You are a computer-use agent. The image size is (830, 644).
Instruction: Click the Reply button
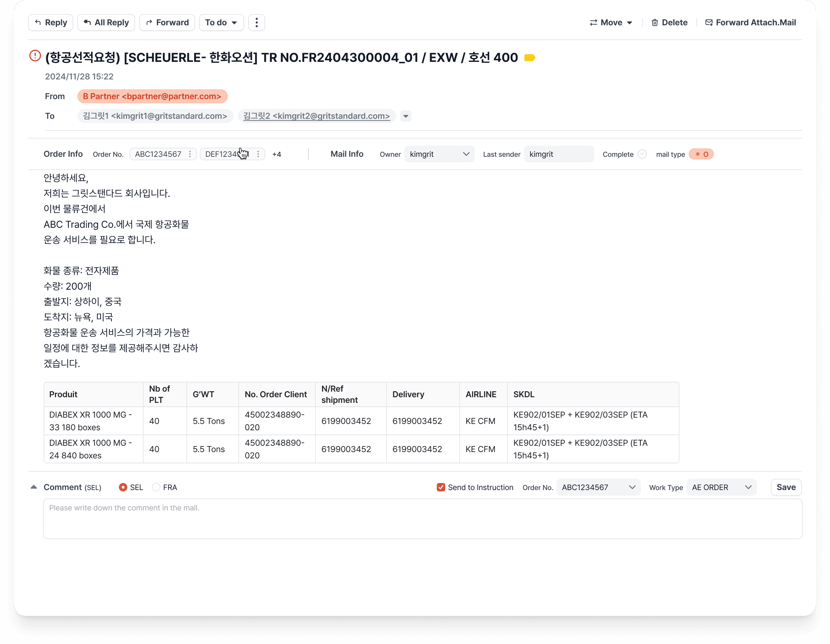pos(51,23)
